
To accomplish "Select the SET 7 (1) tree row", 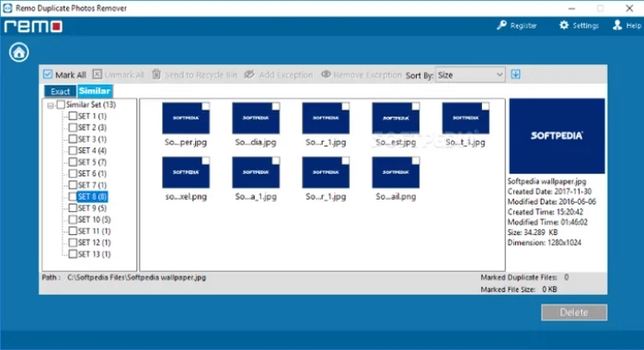I will point(92,185).
